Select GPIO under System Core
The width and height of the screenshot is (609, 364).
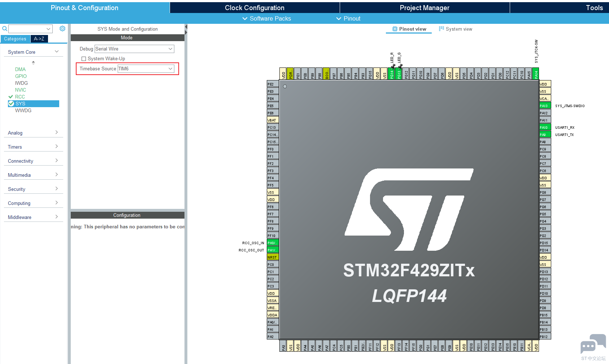[x=21, y=76]
